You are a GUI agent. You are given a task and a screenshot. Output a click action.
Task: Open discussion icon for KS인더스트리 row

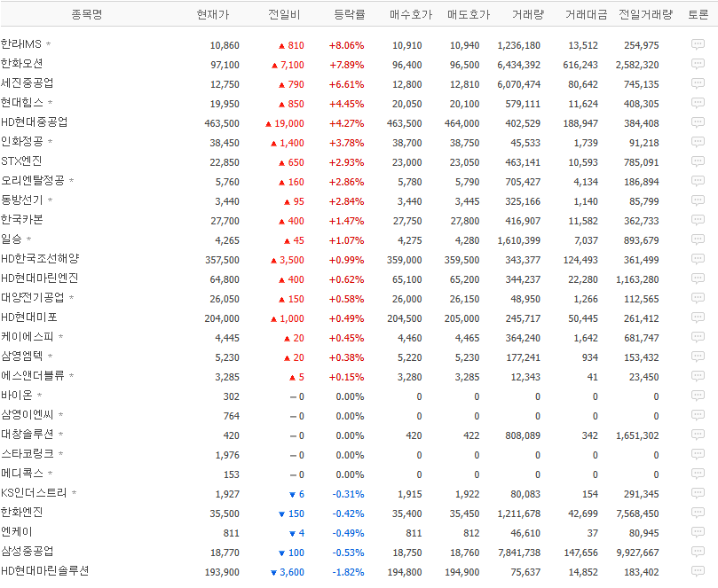tap(698, 493)
